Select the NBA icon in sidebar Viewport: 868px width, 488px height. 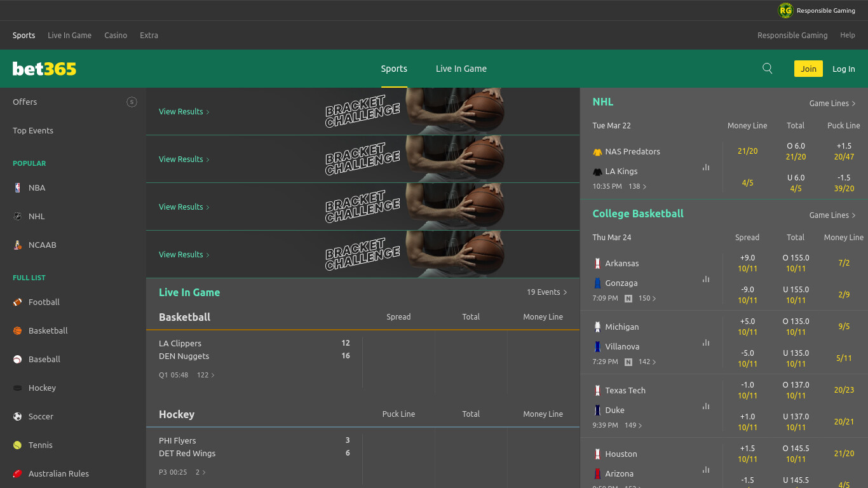(17, 187)
